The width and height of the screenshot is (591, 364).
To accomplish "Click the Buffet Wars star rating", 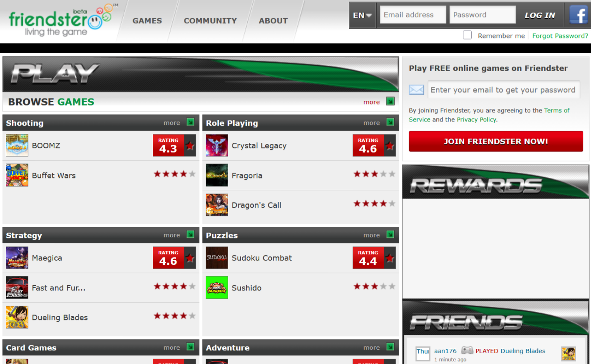I will click(x=175, y=174).
